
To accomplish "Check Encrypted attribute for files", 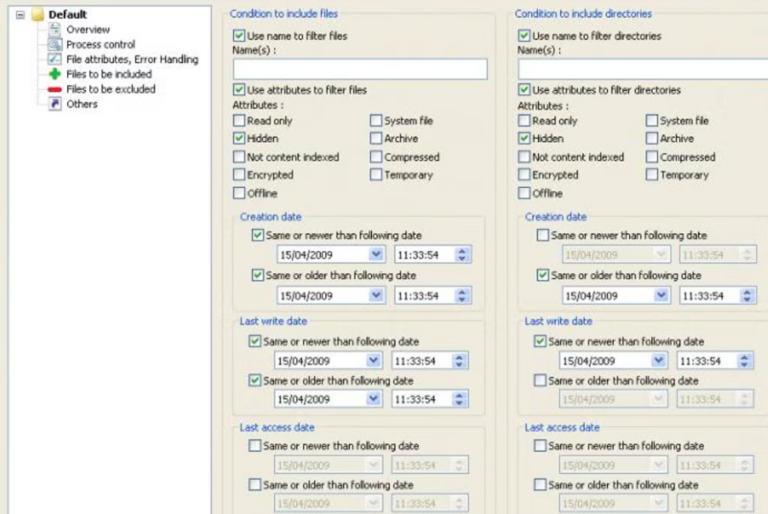I will coord(239,174).
